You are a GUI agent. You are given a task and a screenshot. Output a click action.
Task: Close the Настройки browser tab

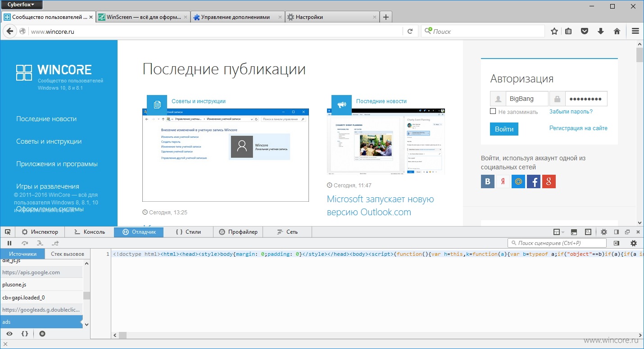point(374,17)
